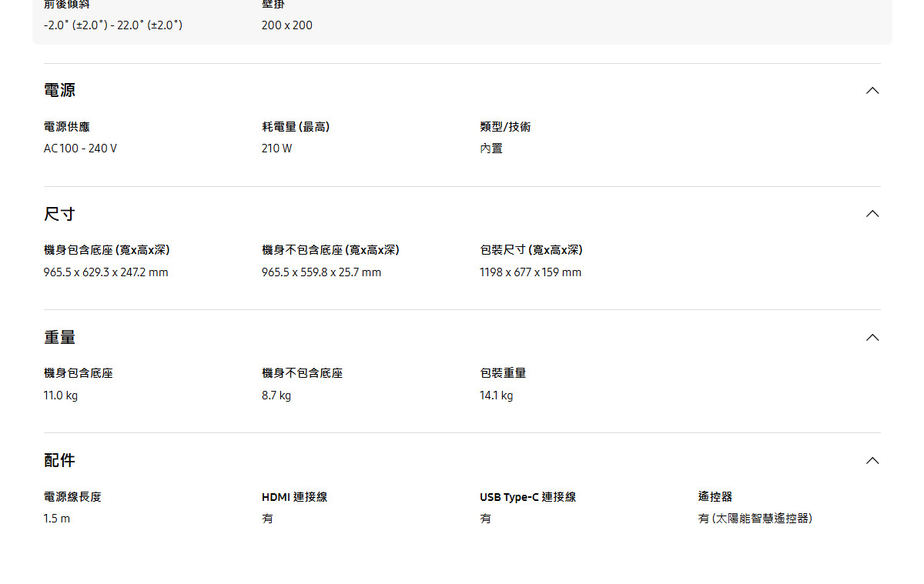Click the 電源 section heading
Image resolution: width=924 pixels, height=584 pixels.
[x=59, y=91]
